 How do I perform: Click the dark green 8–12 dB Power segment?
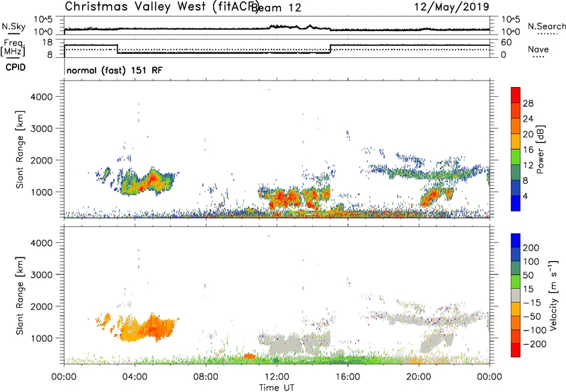coord(516,173)
